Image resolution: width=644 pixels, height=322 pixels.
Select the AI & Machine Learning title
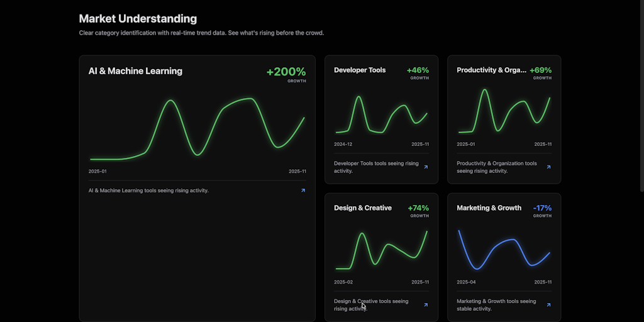coord(135,71)
